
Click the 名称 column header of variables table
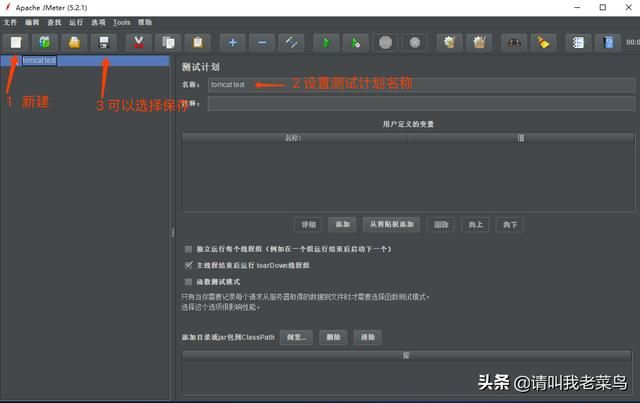click(294, 138)
